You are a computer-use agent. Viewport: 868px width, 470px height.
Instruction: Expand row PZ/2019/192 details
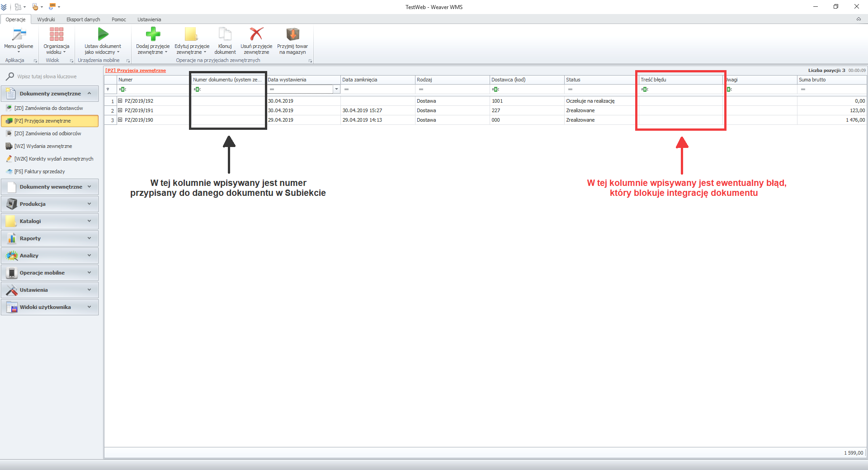coord(120,101)
